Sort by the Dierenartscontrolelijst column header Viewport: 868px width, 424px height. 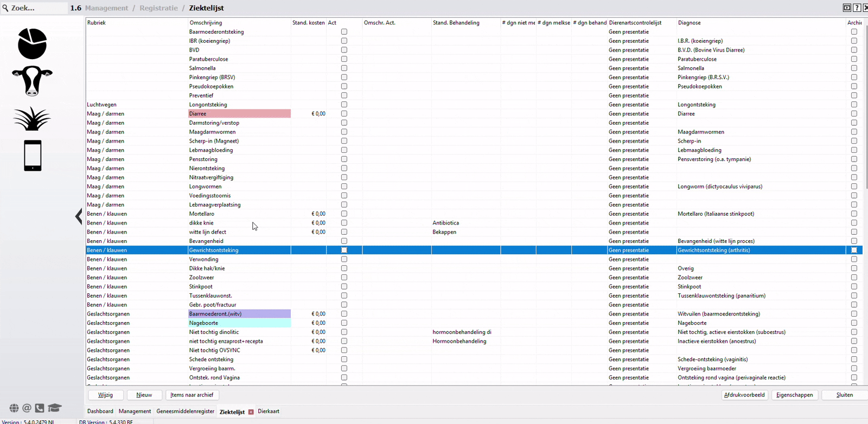(642, 23)
